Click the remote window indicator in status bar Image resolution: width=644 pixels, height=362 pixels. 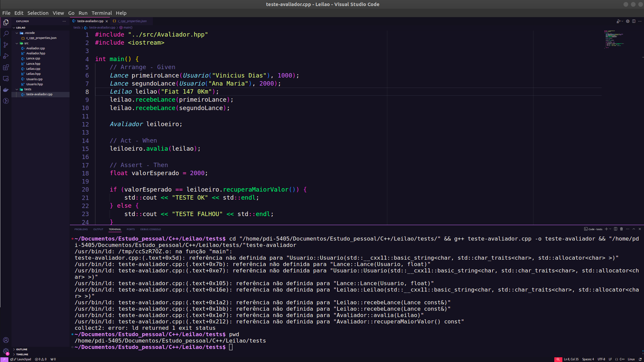pyautogui.click(x=4, y=359)
